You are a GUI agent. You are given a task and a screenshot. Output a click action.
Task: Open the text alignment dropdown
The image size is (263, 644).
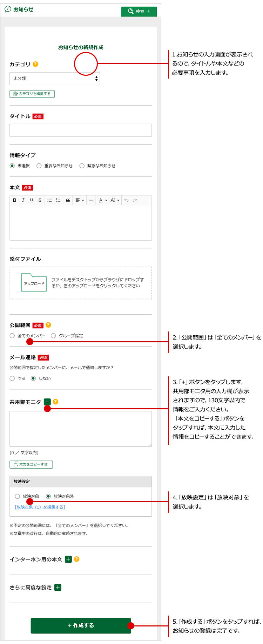click(80, 200)
